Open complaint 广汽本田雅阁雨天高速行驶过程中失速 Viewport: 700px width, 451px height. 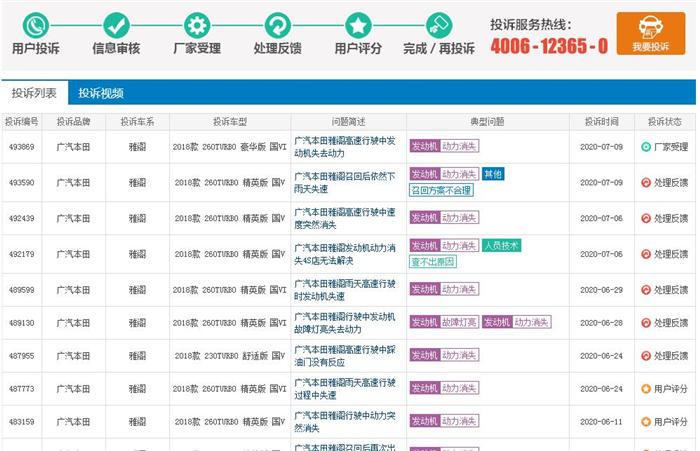[345, 389]
